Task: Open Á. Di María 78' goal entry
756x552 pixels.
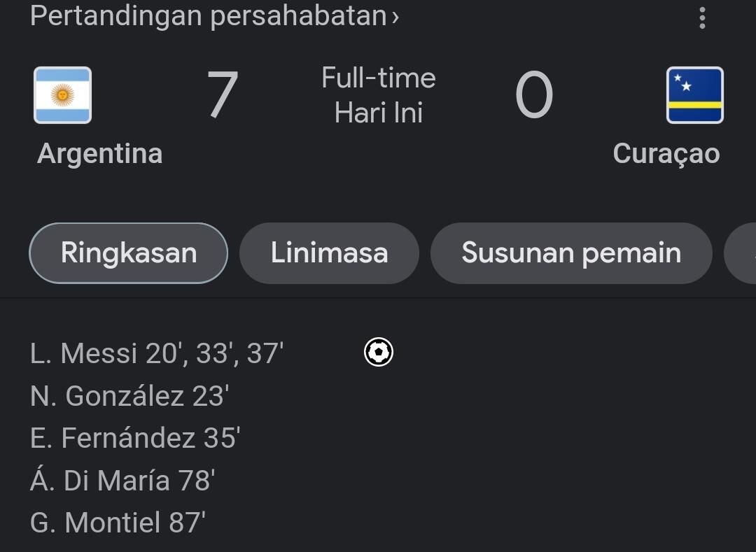Action: coord(122,481)
